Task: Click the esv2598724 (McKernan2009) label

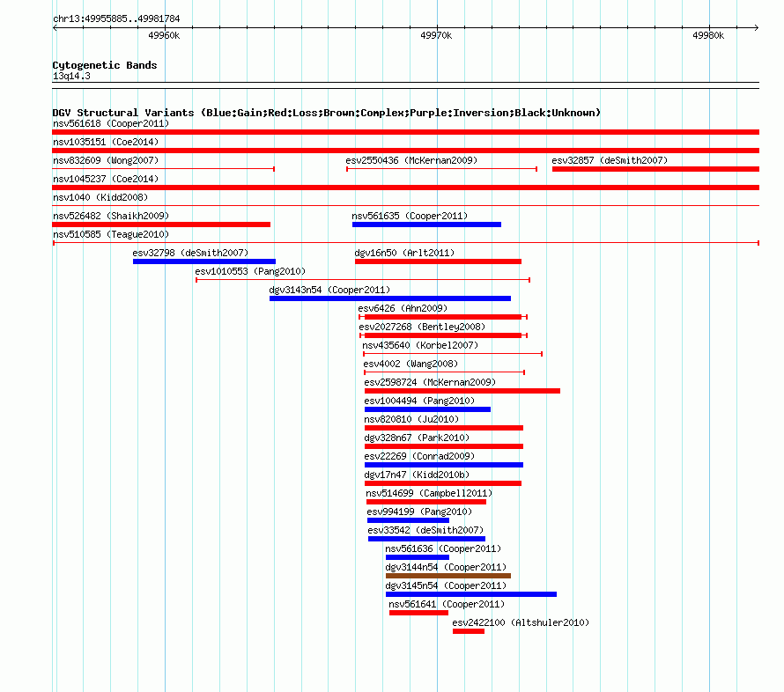Action: coord(430,382)
